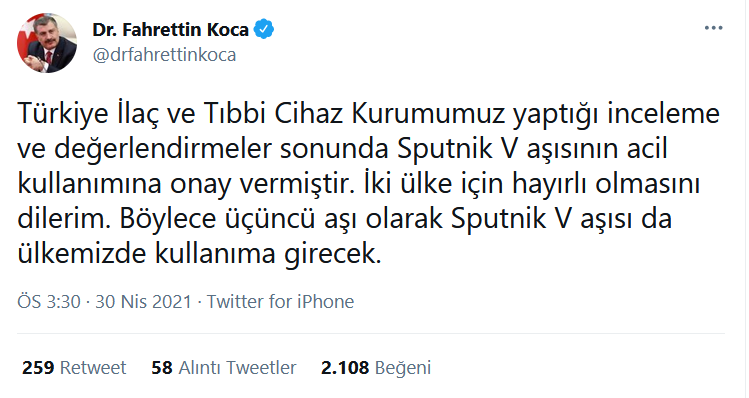
Task: Open the @drfahrettinkoca handle link
Action: point(164,55)
